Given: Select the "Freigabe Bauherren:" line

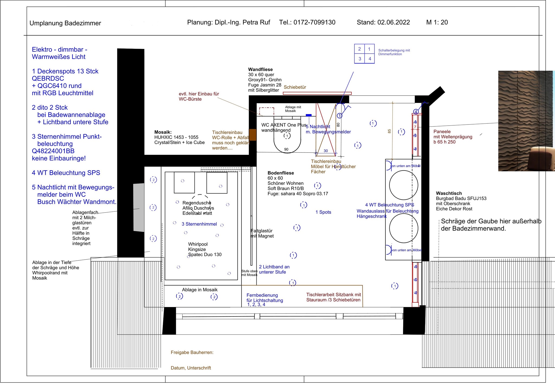Looking at the screenshot, I should 192,352.
